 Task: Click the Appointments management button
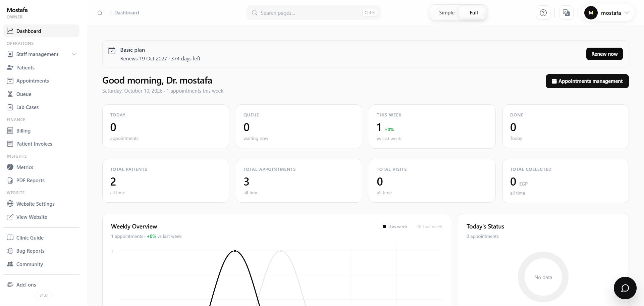pyautogui.click(x=587, y=81)
